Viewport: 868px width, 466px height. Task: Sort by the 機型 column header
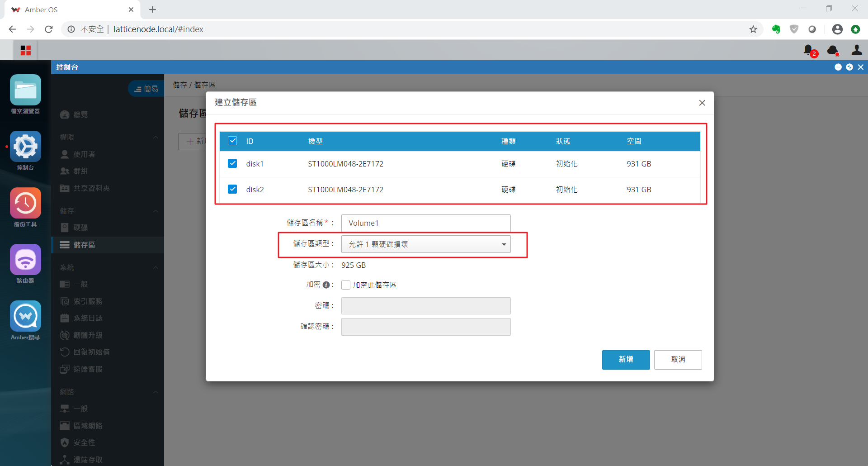(316, 141)
